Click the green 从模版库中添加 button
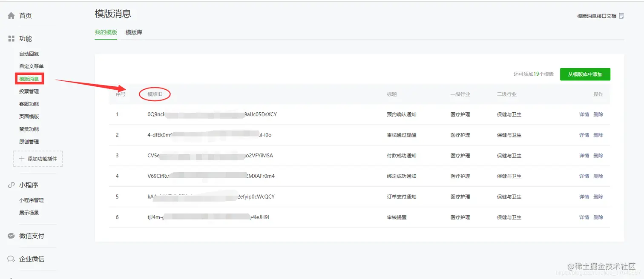Viewport: 644px width, 279px height. [585, 74]
